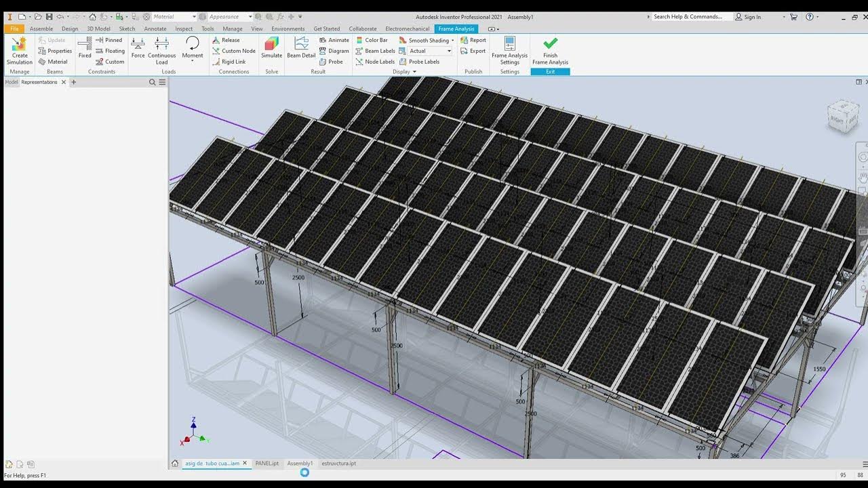Switch to the Electromechanical ribbon tab

pyautogui.click(x=408, y=28)
